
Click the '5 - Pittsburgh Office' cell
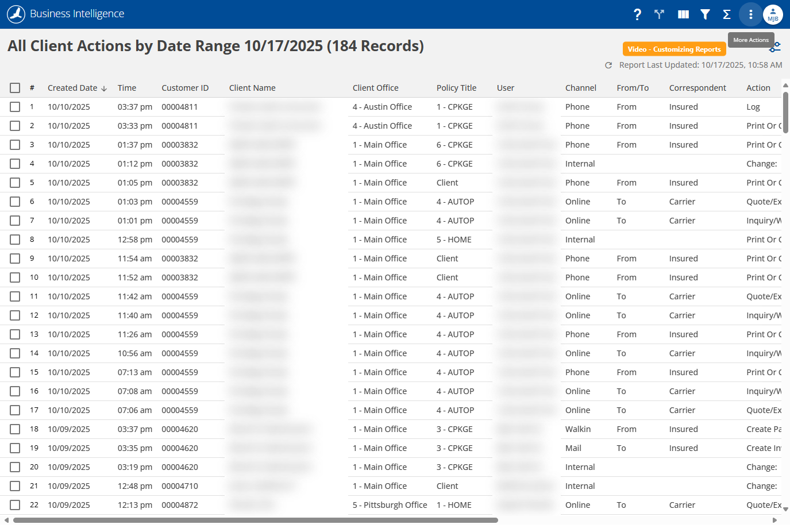coord(390,505)
